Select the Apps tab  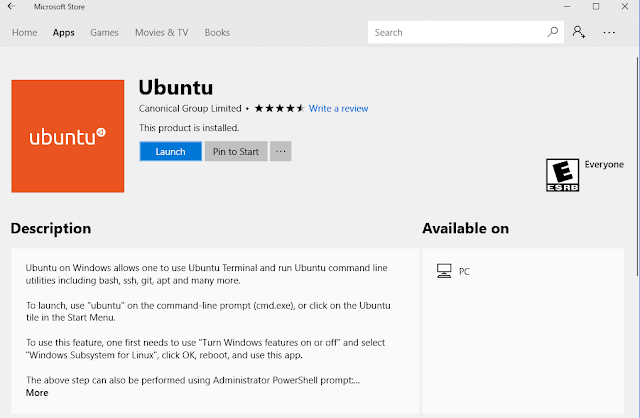pos(64,32)
